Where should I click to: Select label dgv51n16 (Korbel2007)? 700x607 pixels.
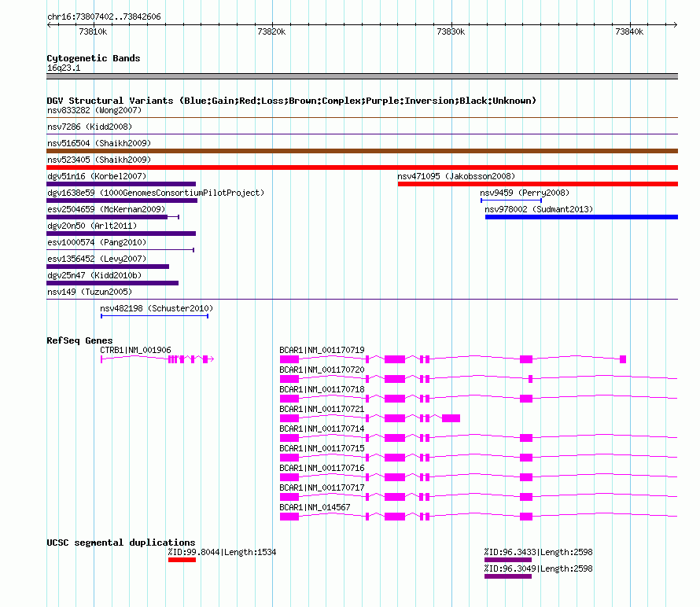click(97, 176)
